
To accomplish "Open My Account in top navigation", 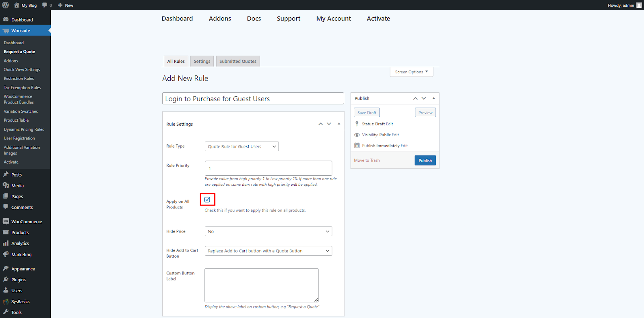I will pyautogui.click(x=334, y=19).
